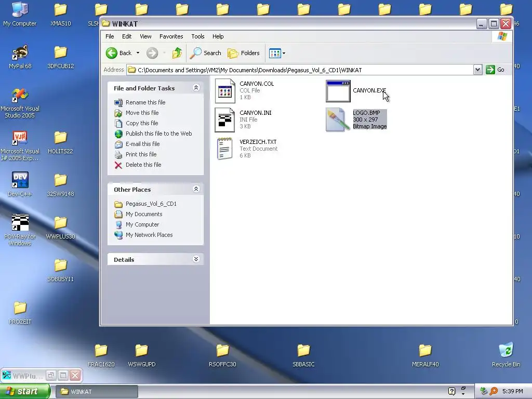
Task: Click E-mail this file
Action: (x=142, y=144)
